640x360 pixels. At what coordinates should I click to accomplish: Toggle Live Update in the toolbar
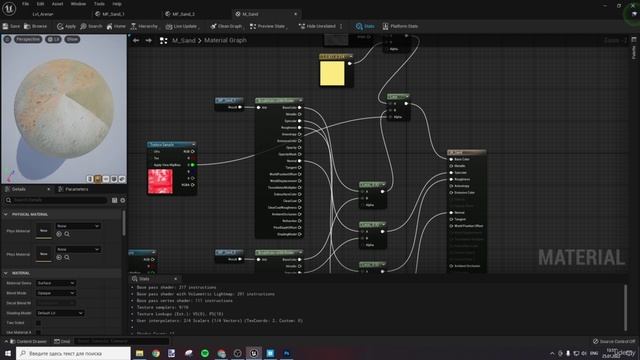(x=182, y=26)
